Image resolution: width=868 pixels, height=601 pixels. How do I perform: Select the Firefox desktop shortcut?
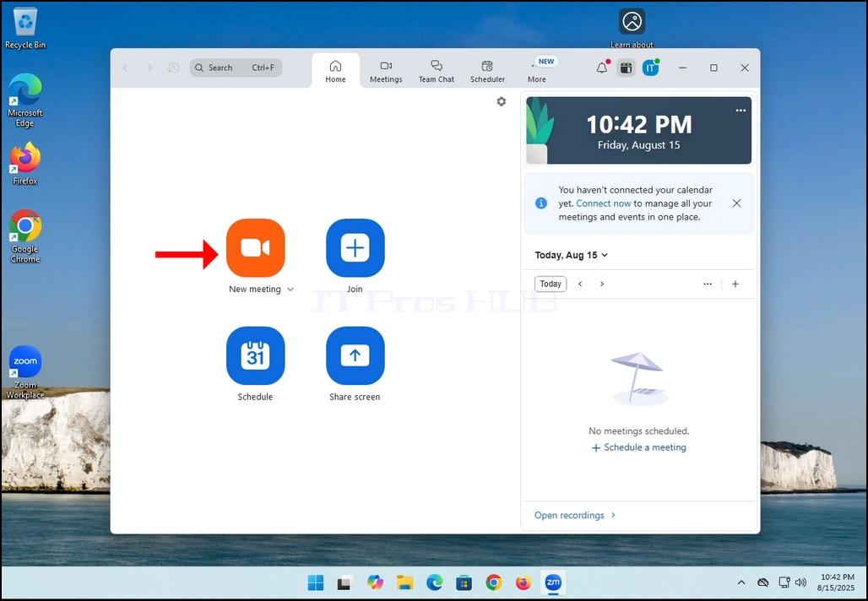(x=25, y=164)
